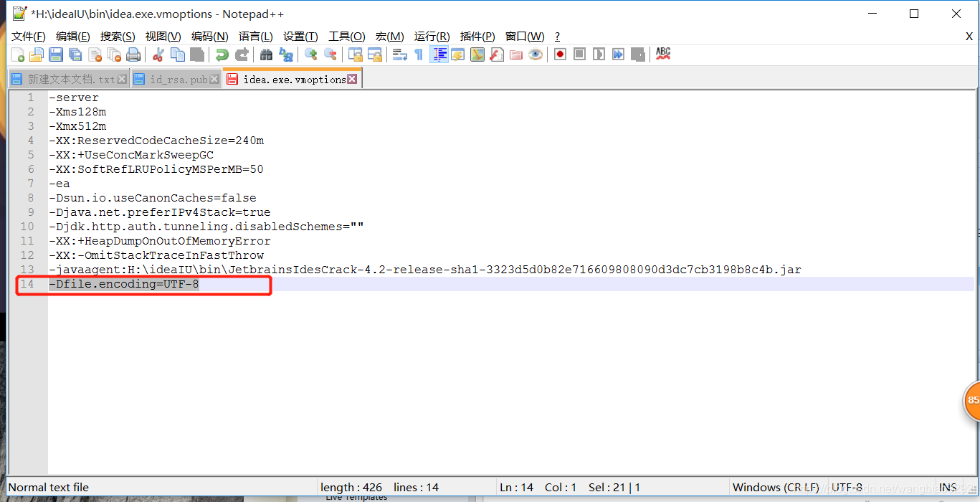Click the menu bar X close-document button
Image resolution: width=980 pixels, height=502 pixels.
click(969, 37)
